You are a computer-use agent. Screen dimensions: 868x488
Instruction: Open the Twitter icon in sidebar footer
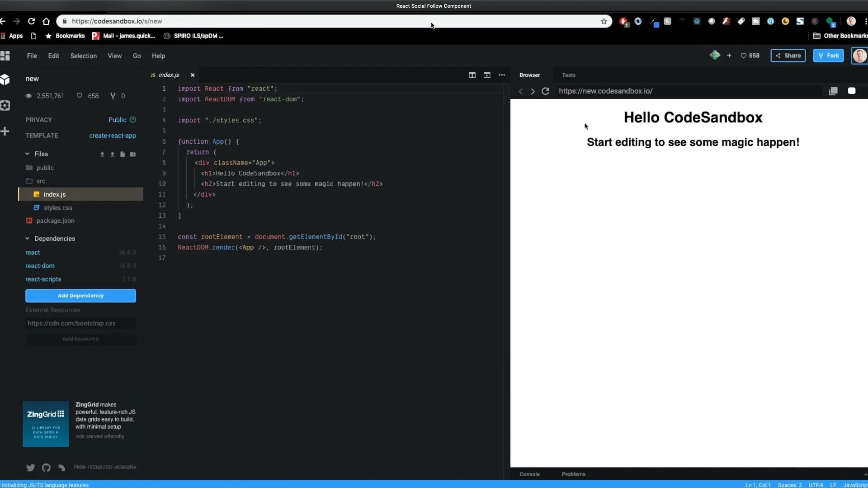[31, 468]
